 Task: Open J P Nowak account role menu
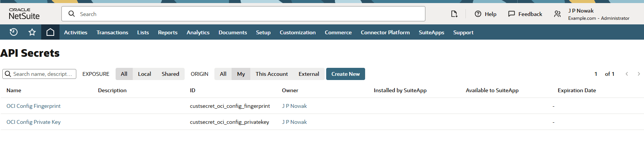pos(599,14)
